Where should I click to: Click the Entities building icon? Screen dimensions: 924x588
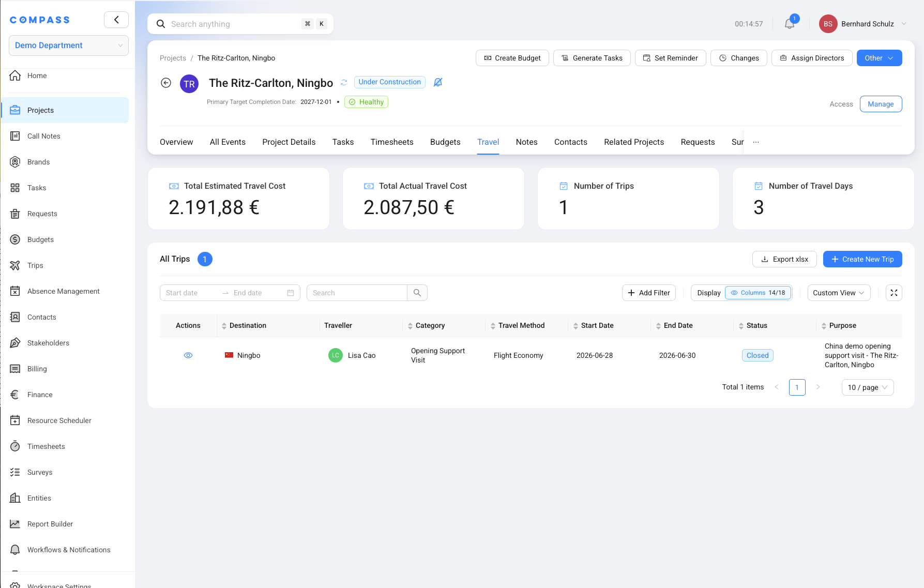pos(15,498)
